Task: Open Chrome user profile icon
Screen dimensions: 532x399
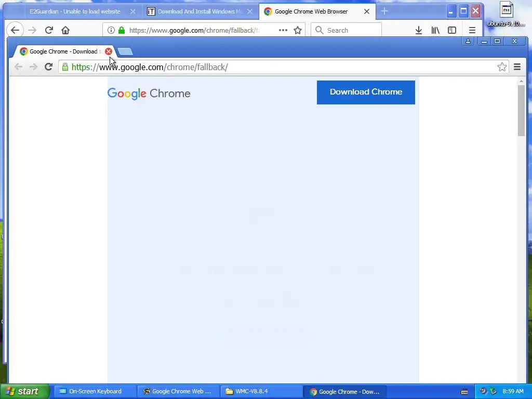Action: (x=468, y=41)
